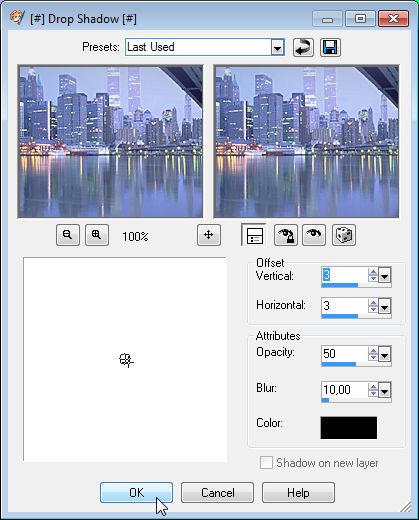The image size is (419, 520).
Task: Click the OK button
Action: pos(136,492)
